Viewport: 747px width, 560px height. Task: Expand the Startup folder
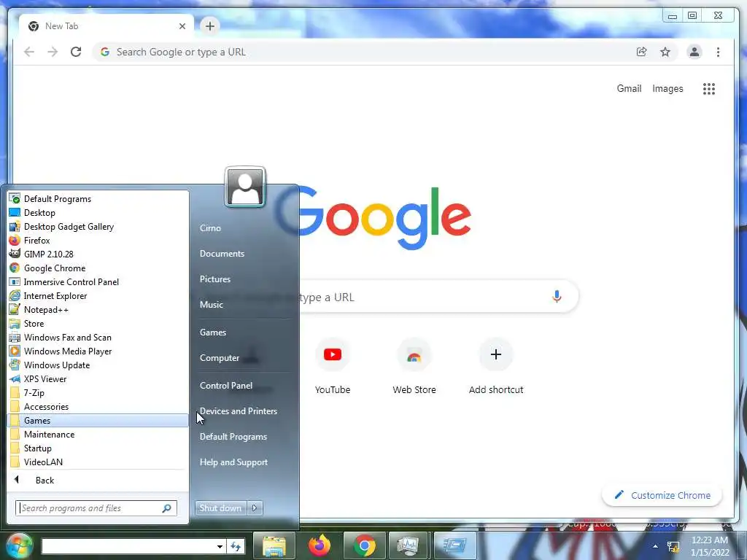(x=98, y=448)
